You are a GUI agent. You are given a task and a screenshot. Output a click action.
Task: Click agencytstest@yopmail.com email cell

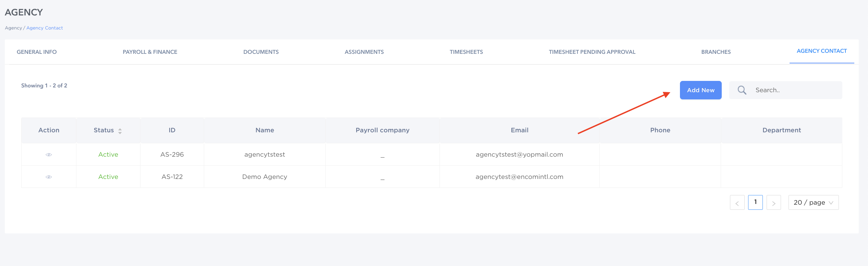coord(519,155)
